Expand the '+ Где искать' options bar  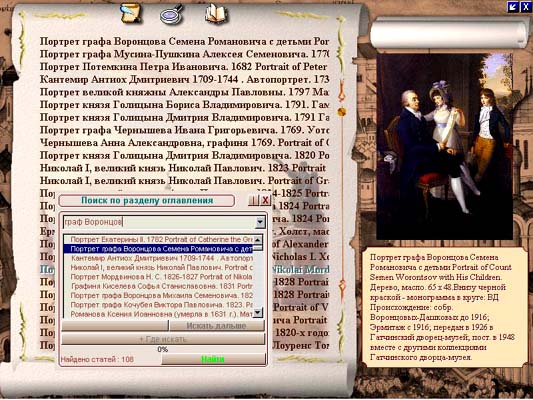tap(163, 339)
